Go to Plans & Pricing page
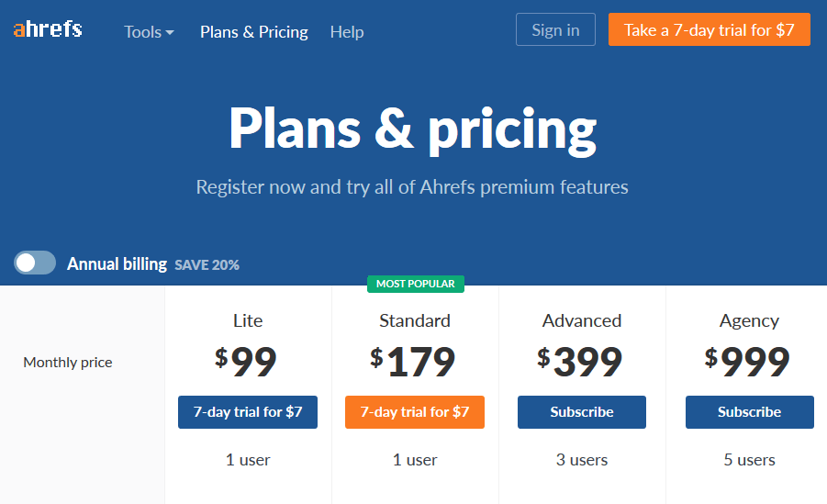 click(253, 31)
